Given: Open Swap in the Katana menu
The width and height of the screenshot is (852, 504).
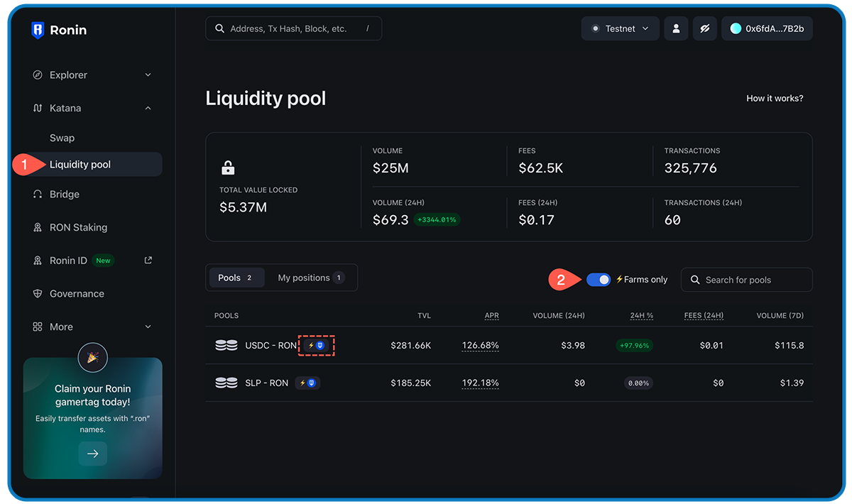Looking at the screenshot, I should [62, 138].
